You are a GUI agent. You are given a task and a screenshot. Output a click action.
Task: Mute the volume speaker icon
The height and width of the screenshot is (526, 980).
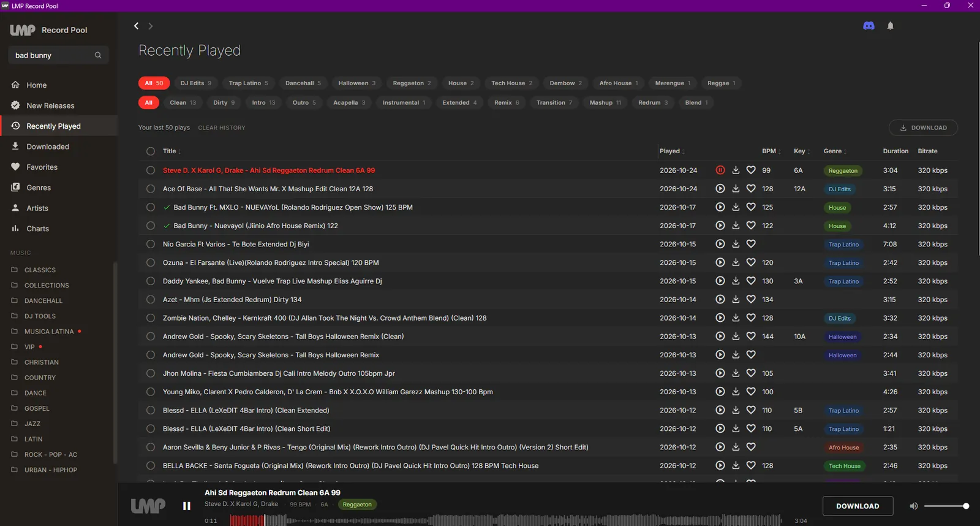coord(913,506)
